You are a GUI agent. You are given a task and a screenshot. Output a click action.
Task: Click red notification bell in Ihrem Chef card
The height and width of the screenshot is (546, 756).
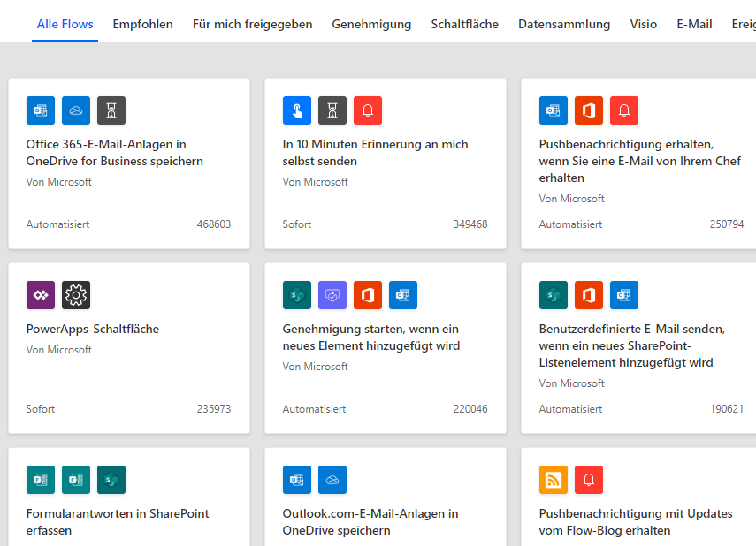(624, 110)
